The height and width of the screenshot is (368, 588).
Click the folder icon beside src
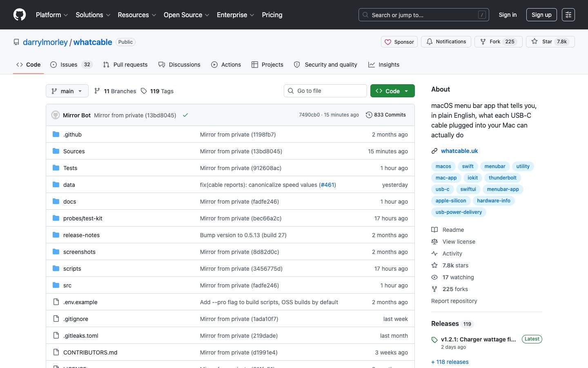click(x=56, y=285)
